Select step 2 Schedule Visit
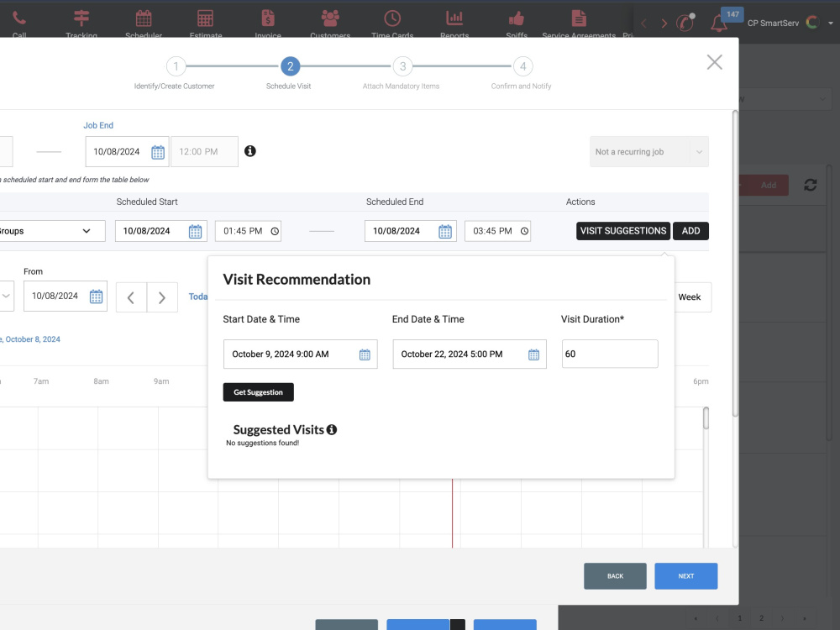 click(291, 66)
